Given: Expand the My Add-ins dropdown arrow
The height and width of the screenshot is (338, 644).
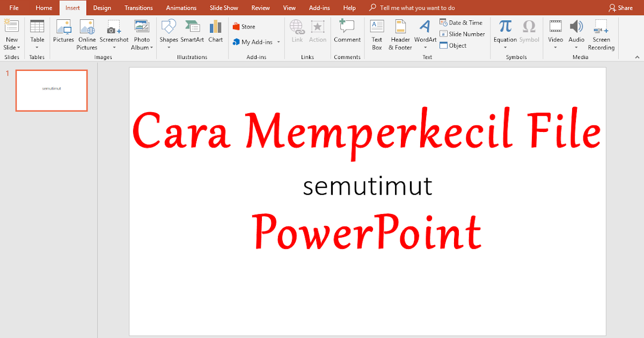Looking at the screenshot, I should (279, 42).
